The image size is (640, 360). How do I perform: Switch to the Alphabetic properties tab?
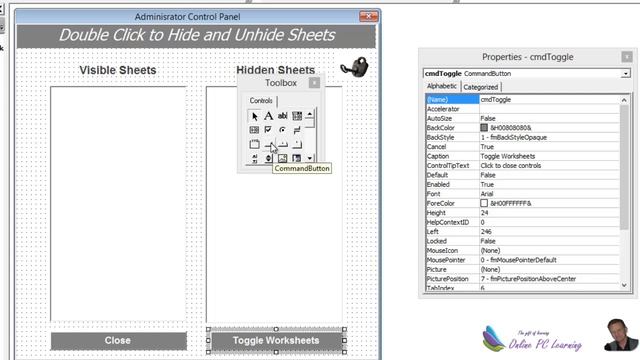[x=442, y=86]
